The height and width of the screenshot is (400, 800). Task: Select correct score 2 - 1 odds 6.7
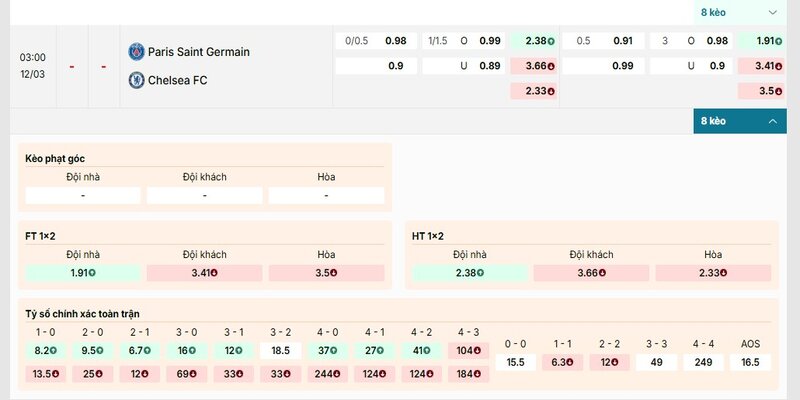point(138,350)
